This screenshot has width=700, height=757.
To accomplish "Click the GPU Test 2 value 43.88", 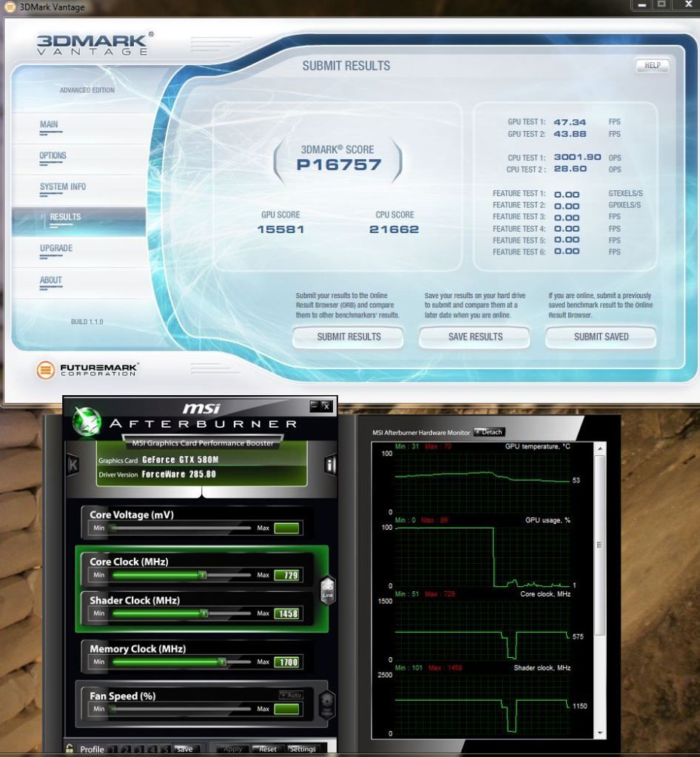I will [x=570, y=134].
